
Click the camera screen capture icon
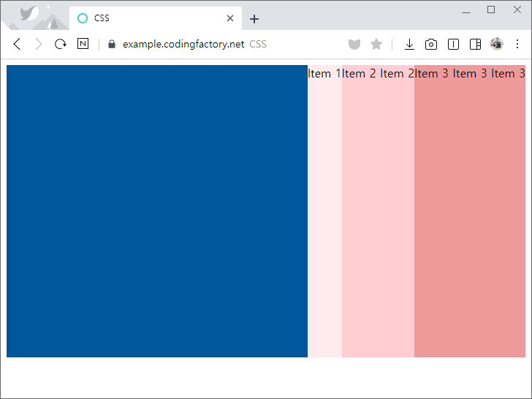click(431, 45)
